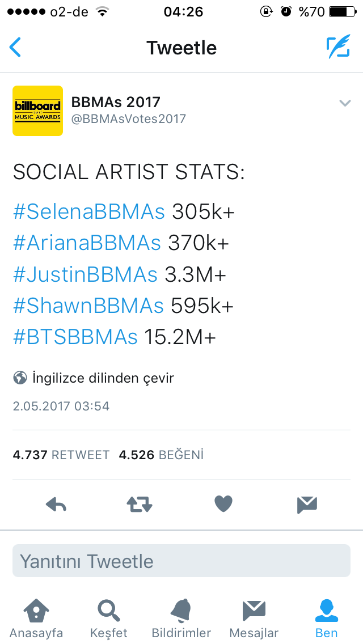View the 4.526 Beğeni likes list
363x644 pixels.
[x=161, y=455]
